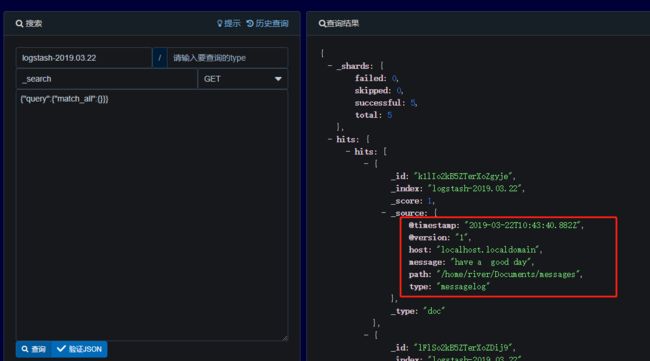Click the textarea corner grip handle
Image resolution: width=650 pixels, height=361 pixels.
285,338
